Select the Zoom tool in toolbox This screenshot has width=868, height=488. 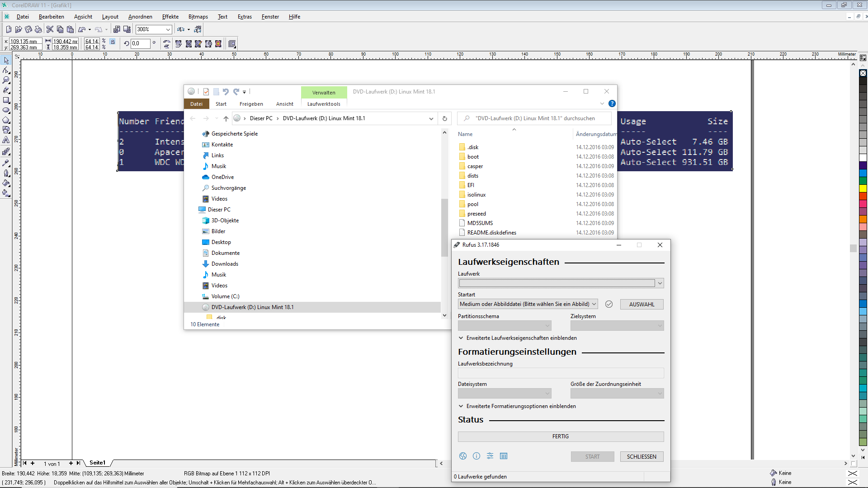click(6, 80)
